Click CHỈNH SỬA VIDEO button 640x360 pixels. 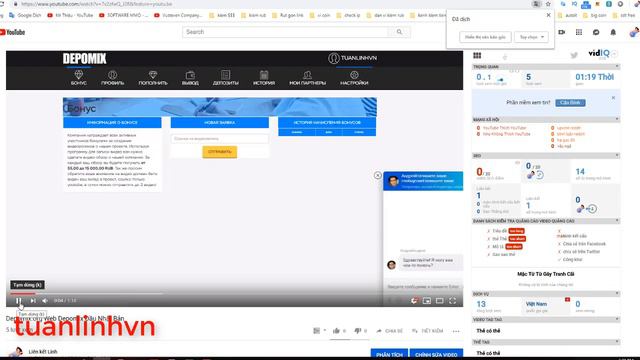click(436, 354)
